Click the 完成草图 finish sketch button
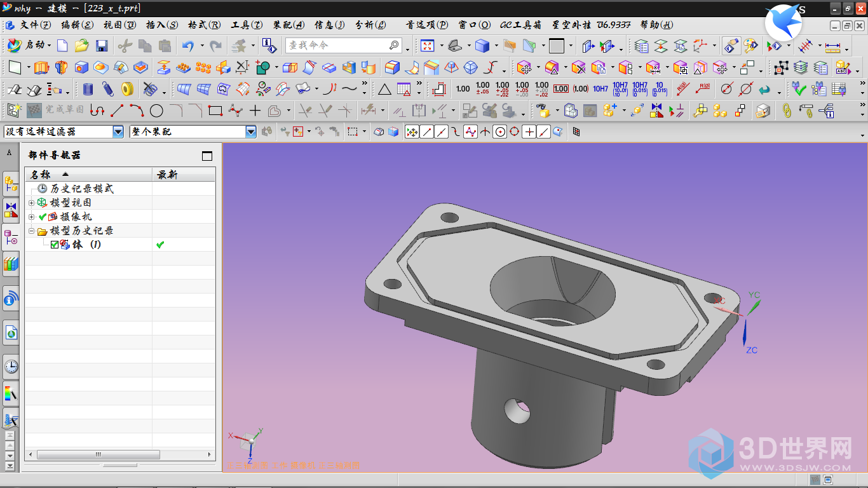Viewport: 868px width, 488px height. click(x=56, y=111)
